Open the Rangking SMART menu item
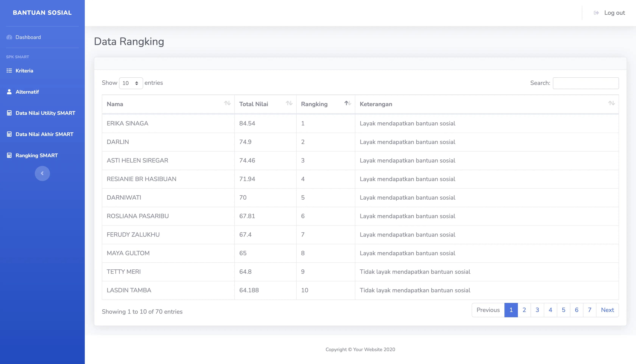Image resolution: width=636 pixels, height=364 pixels. pyautogui.click(x=37, y=156)
